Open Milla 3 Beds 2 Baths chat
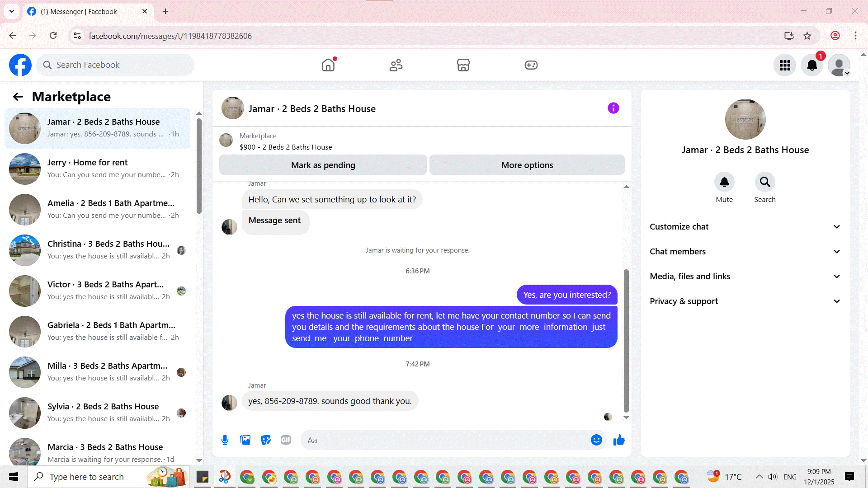Screen dimensions: 868x488 [98, 372]
